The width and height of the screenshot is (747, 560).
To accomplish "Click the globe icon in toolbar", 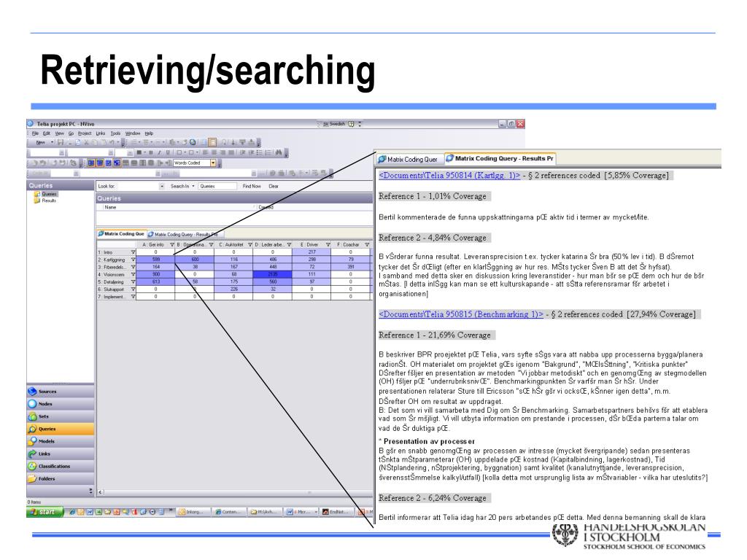I will [193, 142].
